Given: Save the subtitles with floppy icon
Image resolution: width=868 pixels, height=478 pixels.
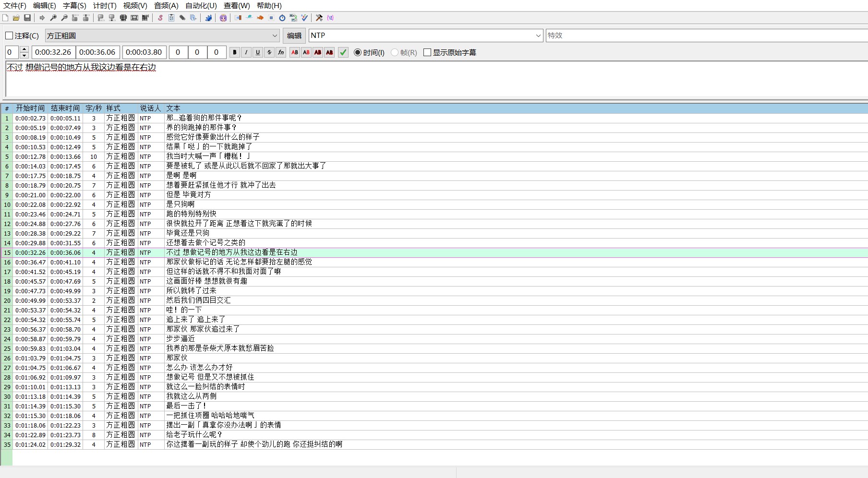Looking at the screenshot, I should click(x=27, y=18).
